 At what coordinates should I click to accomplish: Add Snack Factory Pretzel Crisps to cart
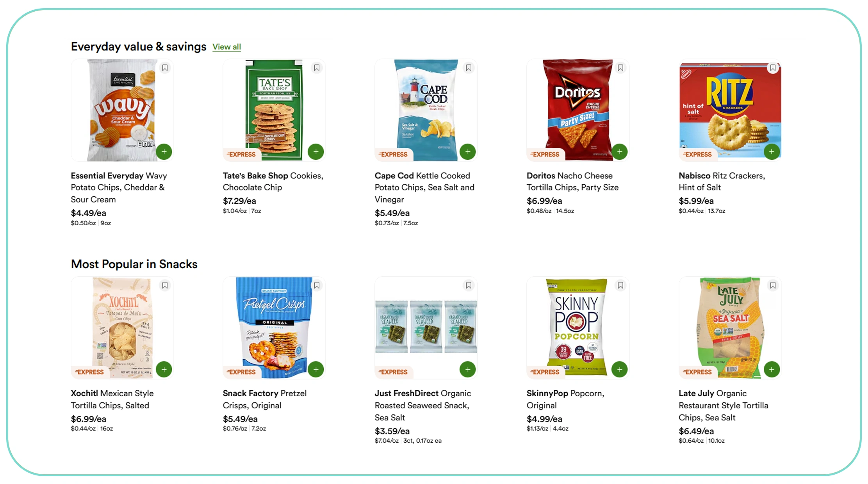pyautogui.click(x=315, y=369)
